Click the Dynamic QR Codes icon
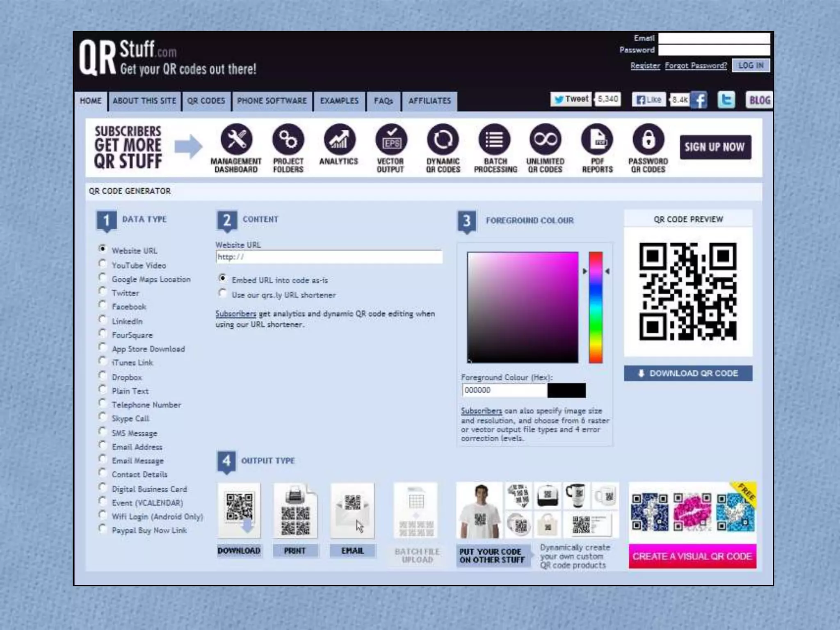Screen dimensions: 840x630 click(443, 139)
